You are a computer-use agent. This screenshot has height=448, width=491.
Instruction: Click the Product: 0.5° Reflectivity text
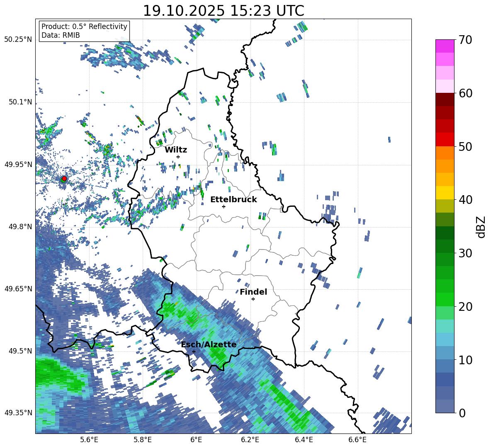point(84,27)
